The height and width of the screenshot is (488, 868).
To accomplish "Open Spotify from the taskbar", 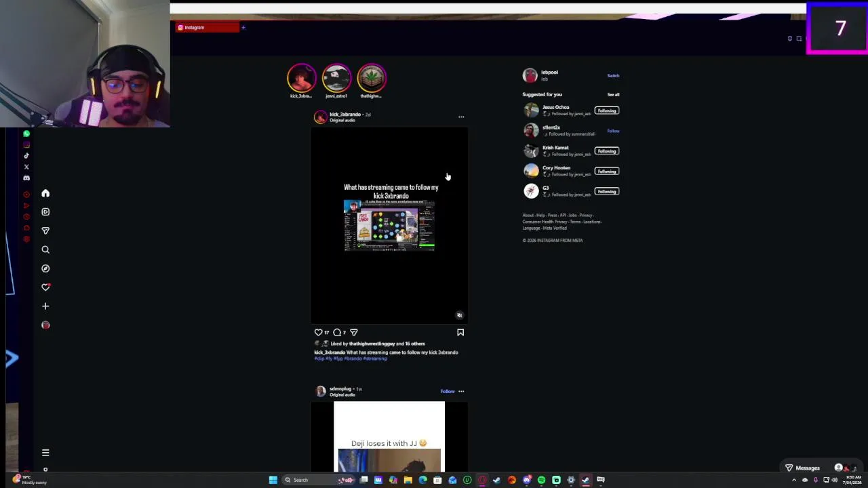I will (541, 480).
